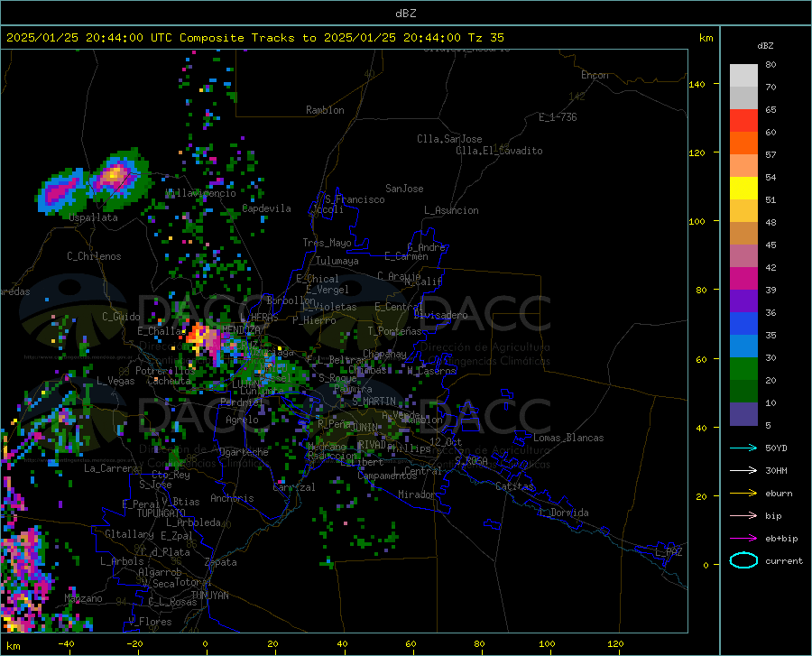812x656 pixels.
Task: Click the Catitas label
Action: (x=515, y=486)
